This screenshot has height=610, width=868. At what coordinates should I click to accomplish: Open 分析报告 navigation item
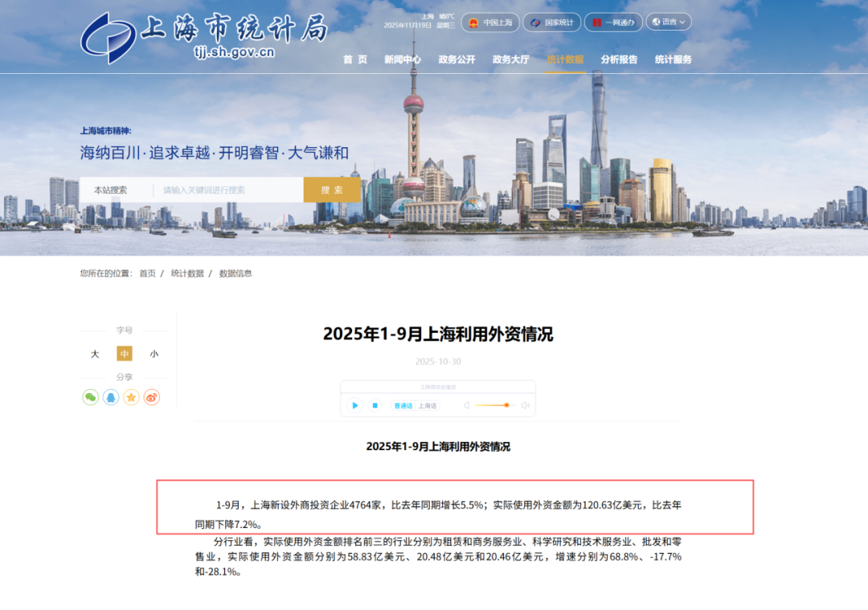click(619, 59)
